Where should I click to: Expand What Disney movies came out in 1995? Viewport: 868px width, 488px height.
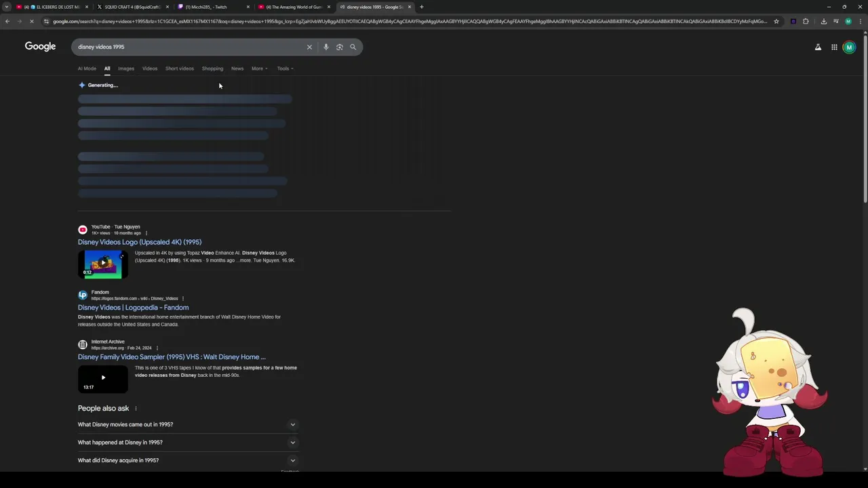(188, 424)
